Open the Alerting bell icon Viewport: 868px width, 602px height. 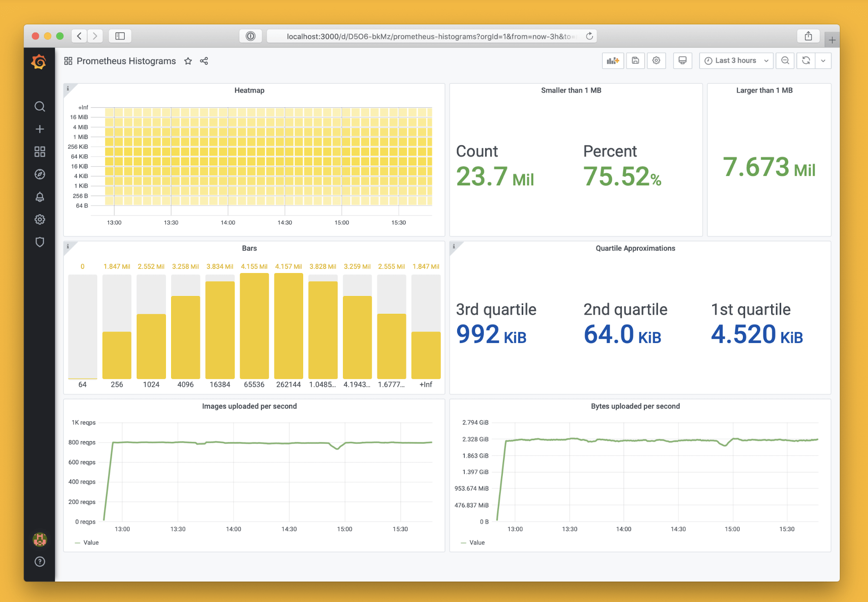click(x=40, y=197)
